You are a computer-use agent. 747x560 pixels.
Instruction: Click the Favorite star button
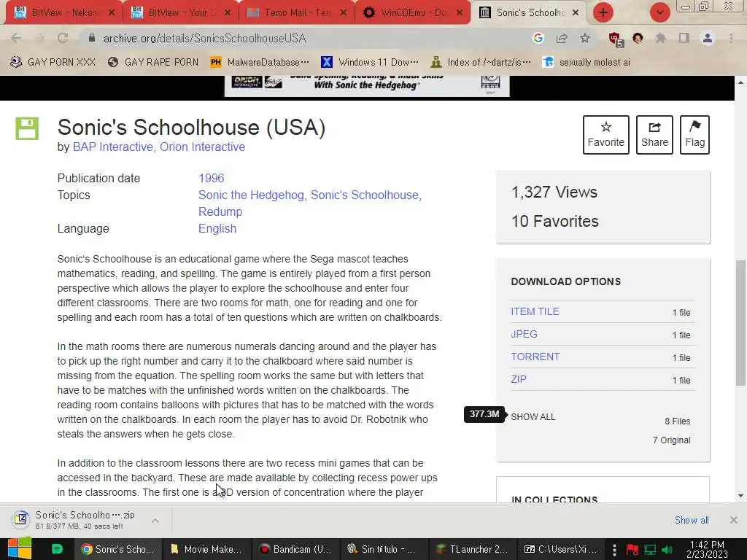point(605,135)
